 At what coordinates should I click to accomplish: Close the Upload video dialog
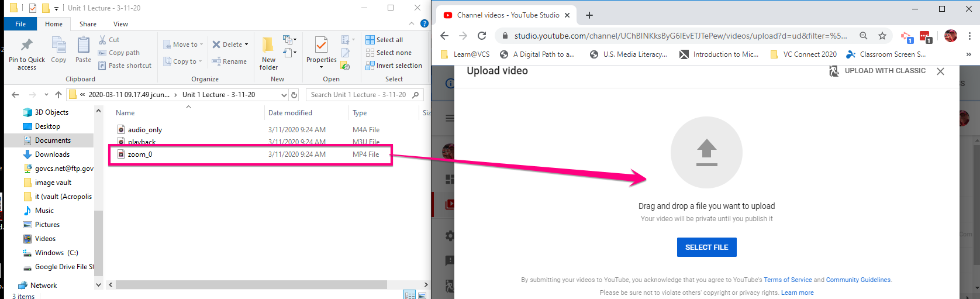coord(940,71)
